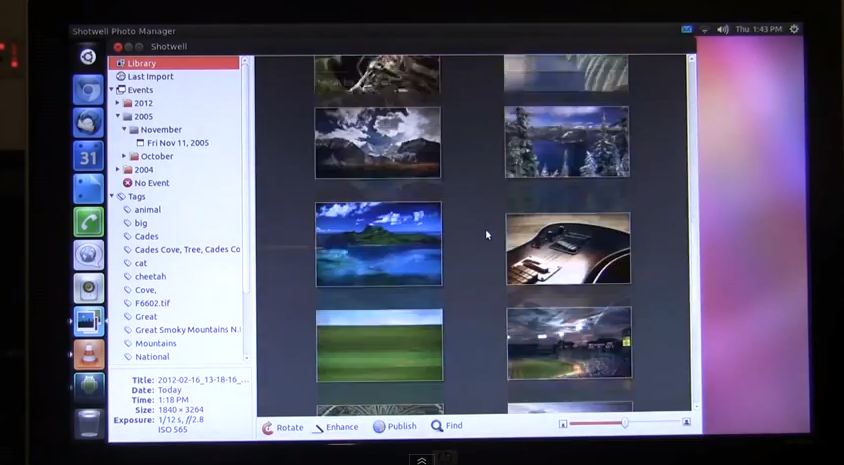844x465 pixels.
Task: Expand the 2012 events folder
Action: 118,103
